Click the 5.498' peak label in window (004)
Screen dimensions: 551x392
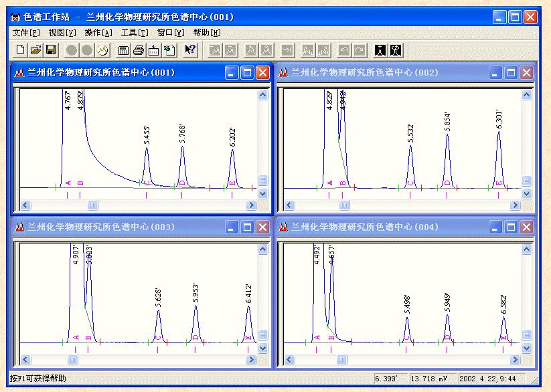407,304
